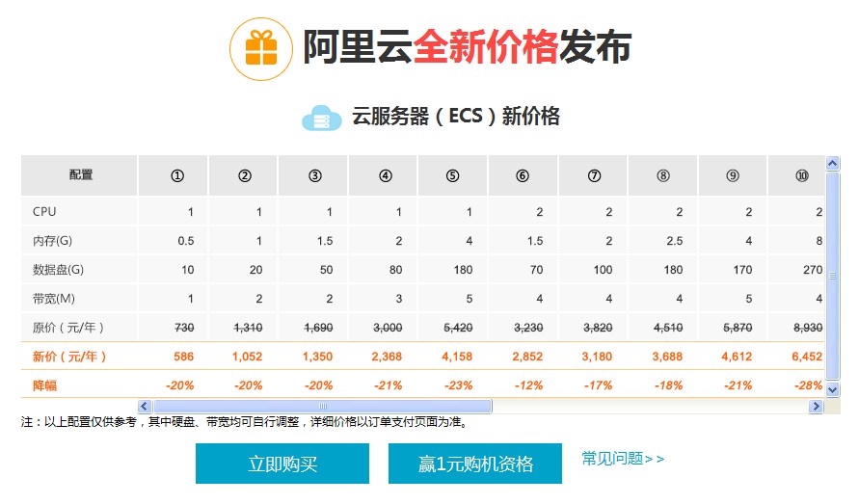Open the 常见问题>> link

pos(623,458)
